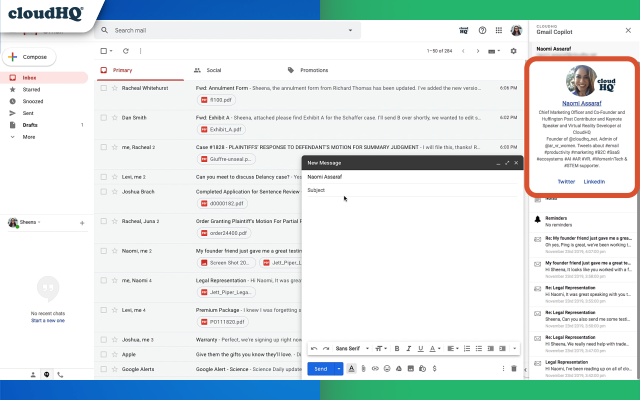Open the account profile picture
Viewport: 640px width, 400px height.
coord(516,30)
